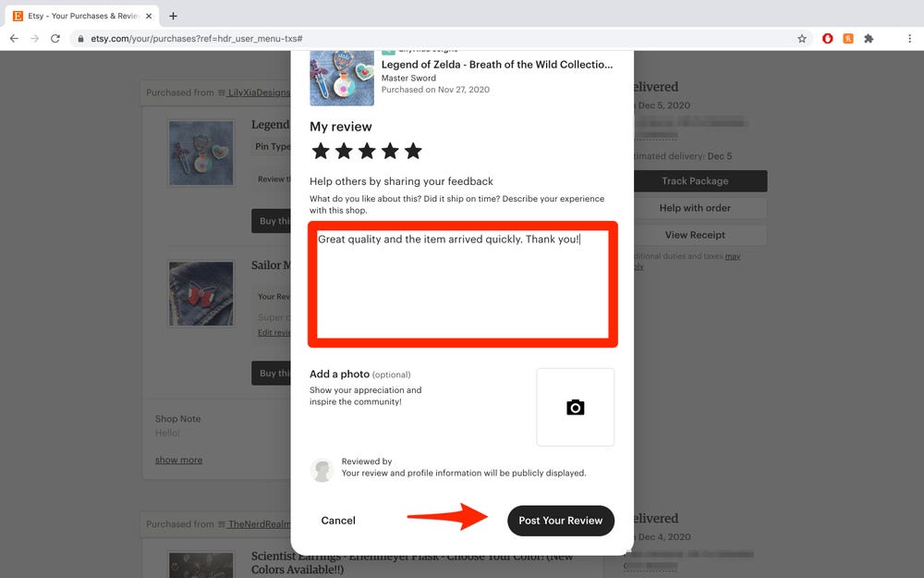
Task: Click Track Package button behind dialog
Action: pos(700,181)
